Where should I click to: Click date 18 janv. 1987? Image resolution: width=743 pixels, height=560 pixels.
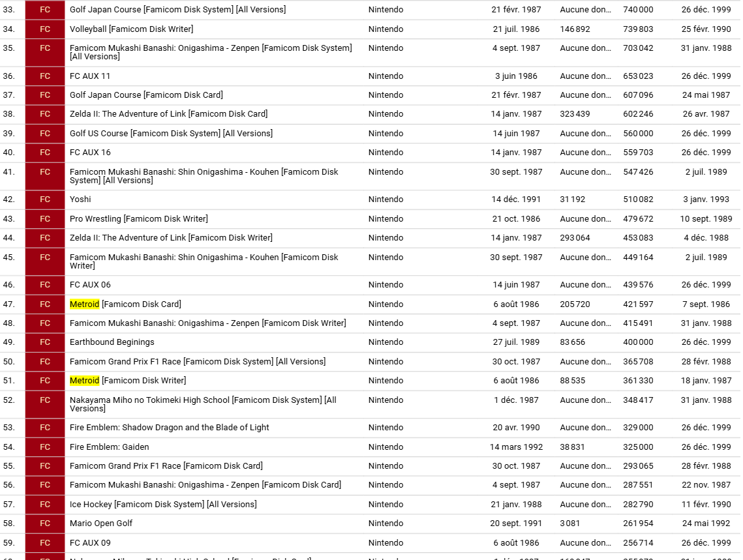[x=706, y=380]
